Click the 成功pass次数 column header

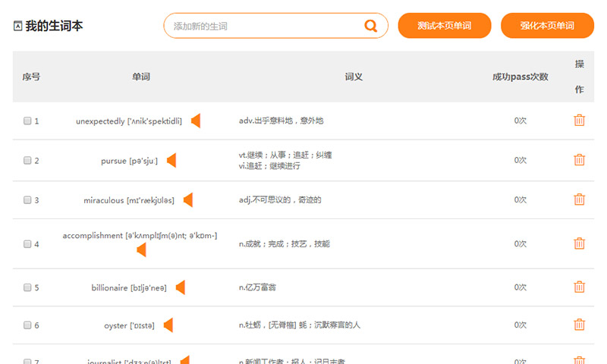point(520,77)
